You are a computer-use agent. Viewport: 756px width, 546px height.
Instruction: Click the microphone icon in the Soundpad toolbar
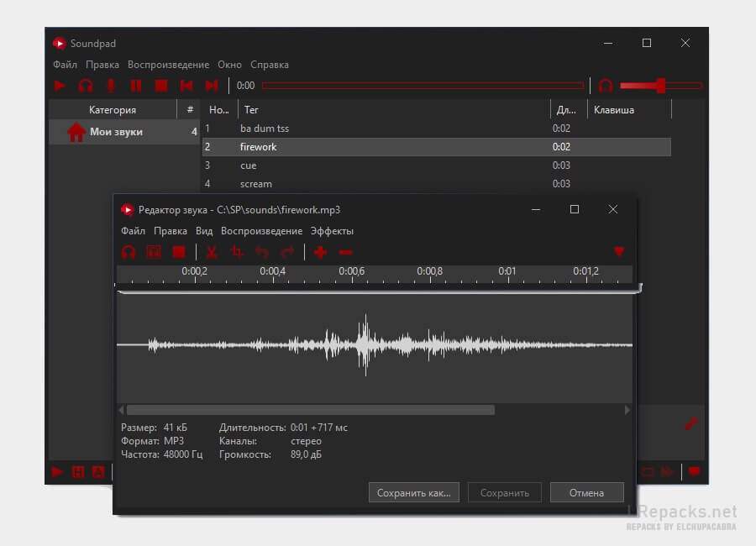point(111,86)
